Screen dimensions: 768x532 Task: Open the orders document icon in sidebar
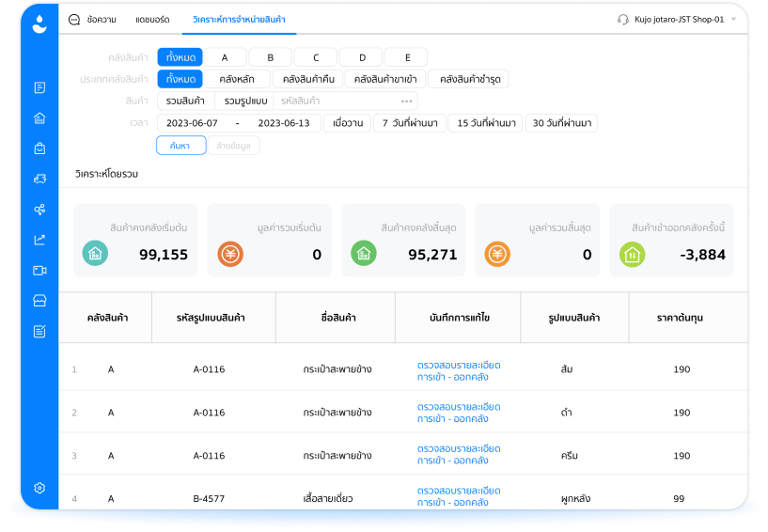tap(39, 87)
